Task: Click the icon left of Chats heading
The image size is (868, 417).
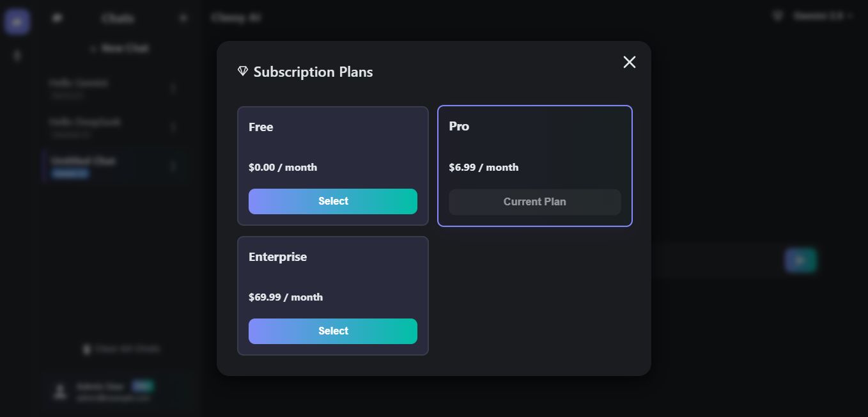Action: pos(58,19)
